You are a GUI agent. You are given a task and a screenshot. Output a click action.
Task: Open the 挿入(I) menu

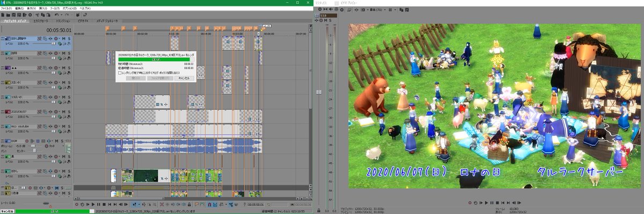pos(43,9)
